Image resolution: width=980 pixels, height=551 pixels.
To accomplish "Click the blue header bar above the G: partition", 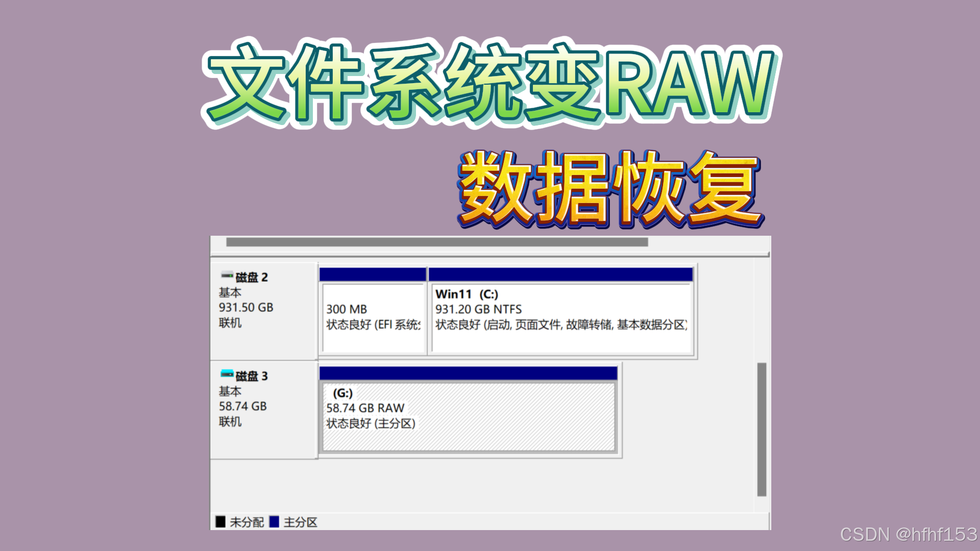I will (468, 373).
